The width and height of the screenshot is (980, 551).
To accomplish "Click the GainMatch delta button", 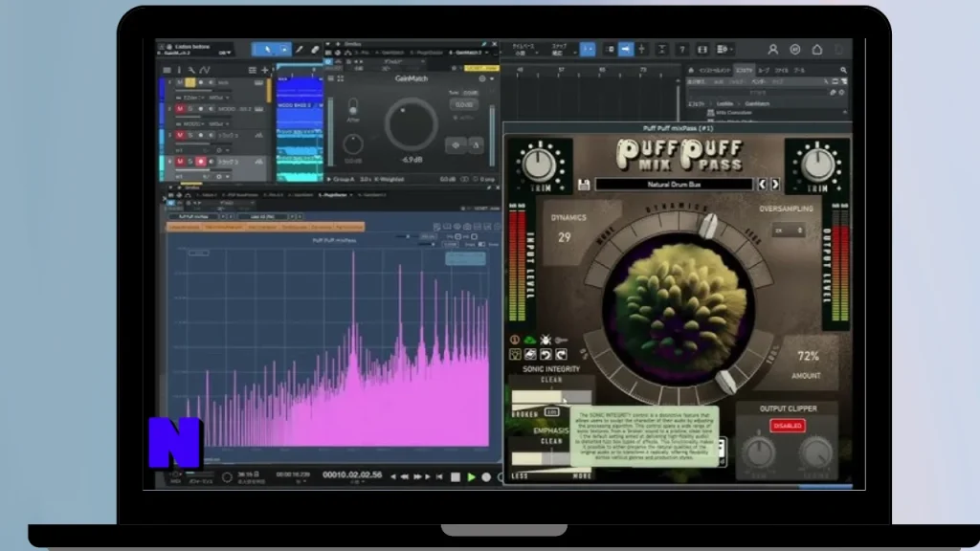I will click(476, 145).
